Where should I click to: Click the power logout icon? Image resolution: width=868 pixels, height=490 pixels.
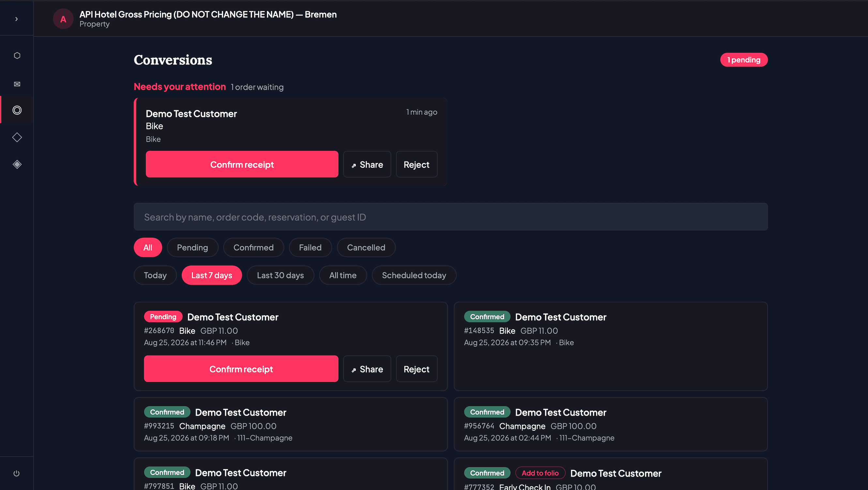(x=17, y=473)
